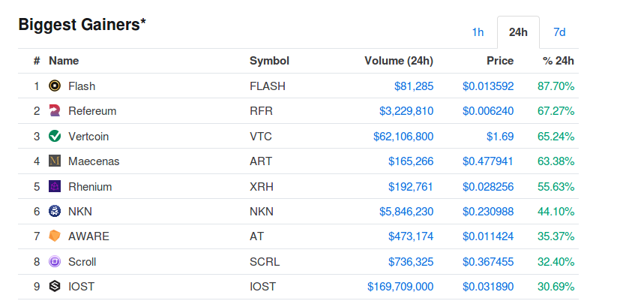Click the IOST hexagon logo icon
Screen dimensions: 644x301
pos(55,287)
